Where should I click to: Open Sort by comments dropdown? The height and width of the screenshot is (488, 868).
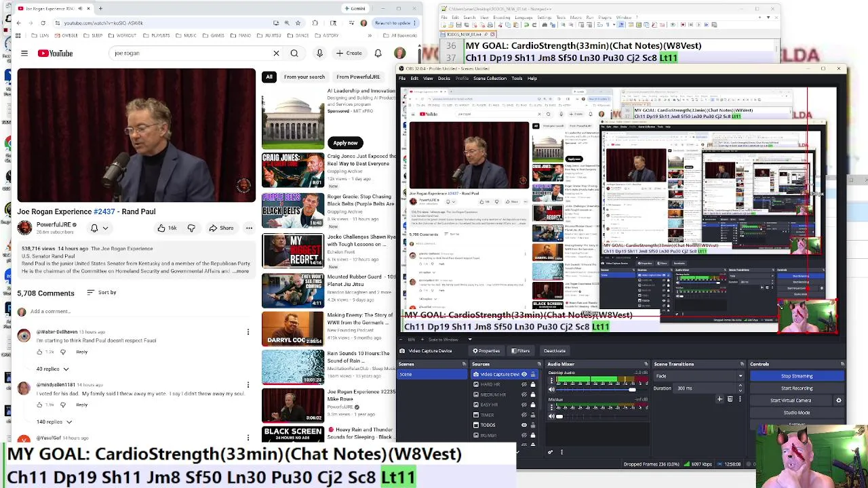pos(102,293)
